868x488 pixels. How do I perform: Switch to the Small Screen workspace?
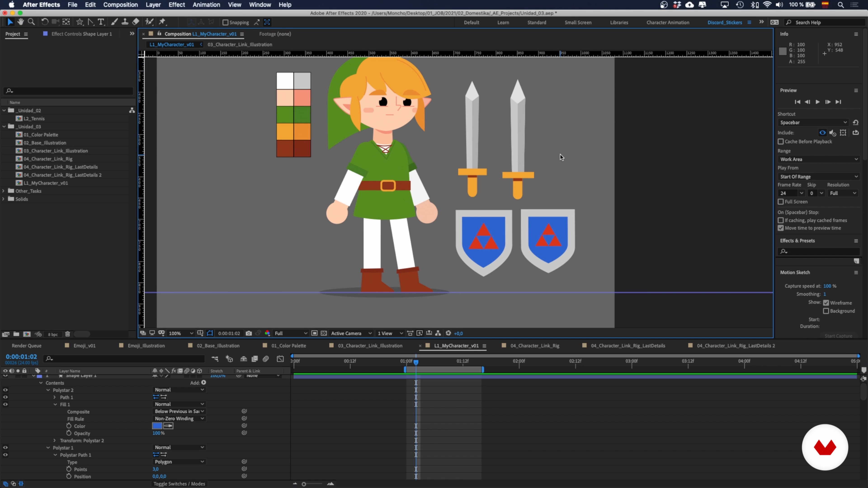[x=578, y=22]
